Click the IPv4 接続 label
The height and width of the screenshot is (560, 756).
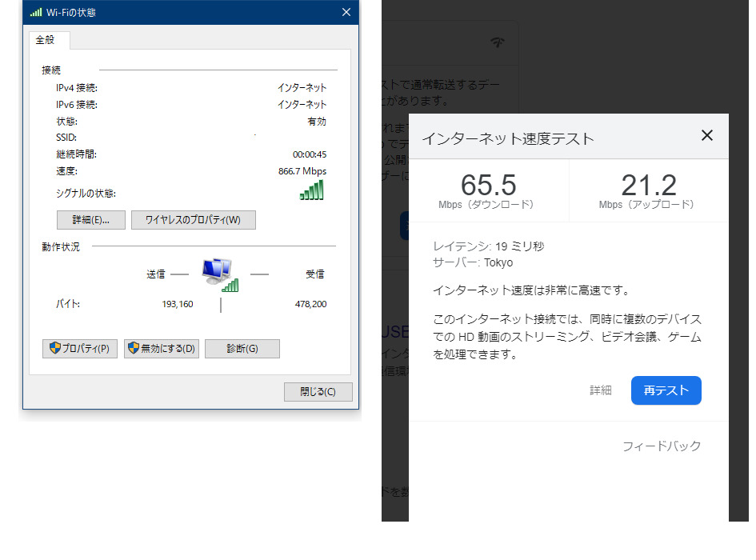tap(77, 88)
